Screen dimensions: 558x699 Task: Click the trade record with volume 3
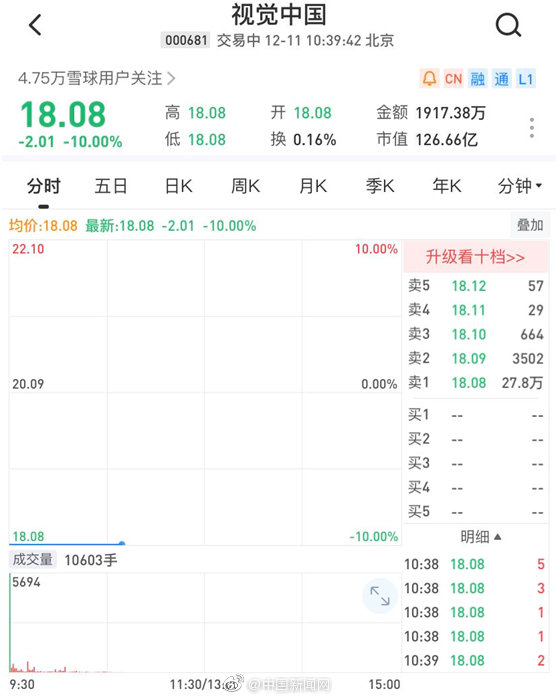click(475, 588)
